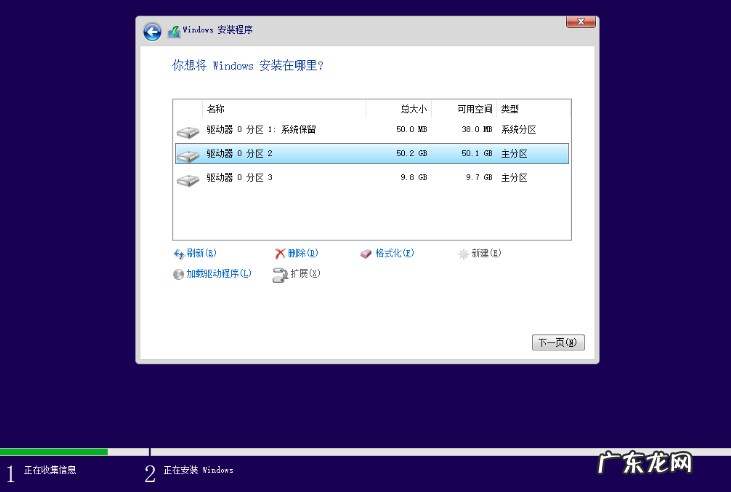Click the new partition star icon

(x=463, y=254)
